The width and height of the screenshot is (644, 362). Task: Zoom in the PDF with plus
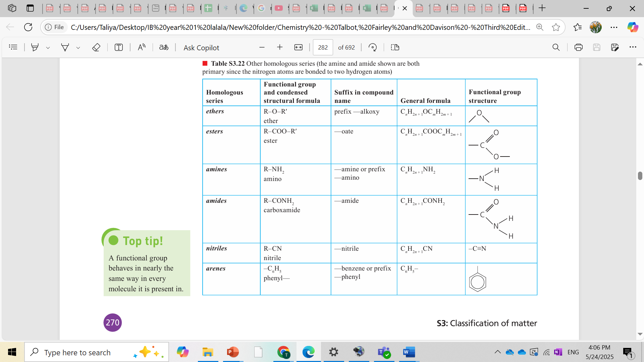pyautogui.click(x=280, y=47)
